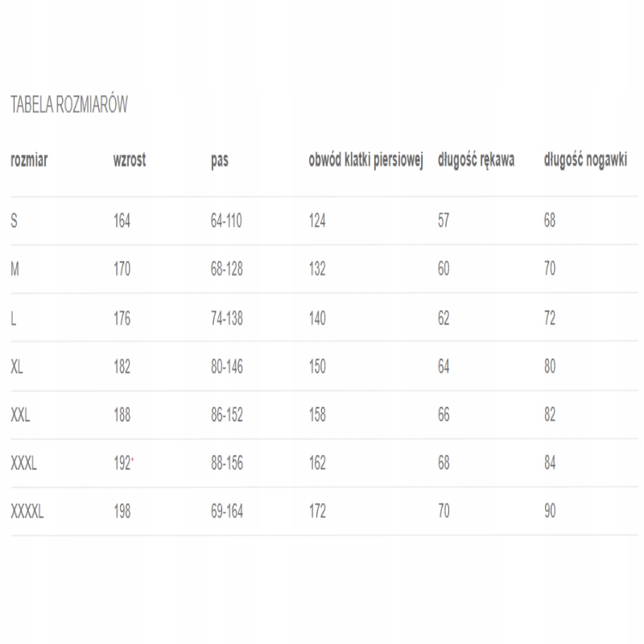Image resolution: width=644 pixels, height=644 pixels.
Task: Select the rozmiar column header
Action: [29, 159]
